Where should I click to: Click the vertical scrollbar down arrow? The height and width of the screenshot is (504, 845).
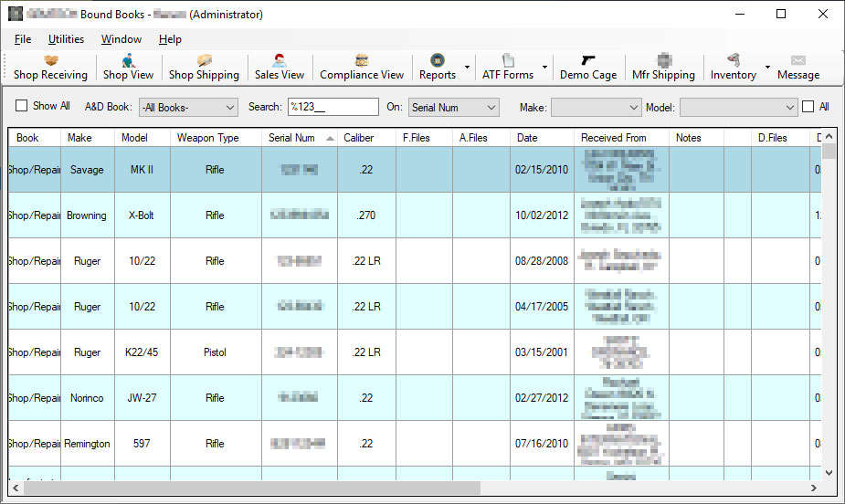coord(829,473)
